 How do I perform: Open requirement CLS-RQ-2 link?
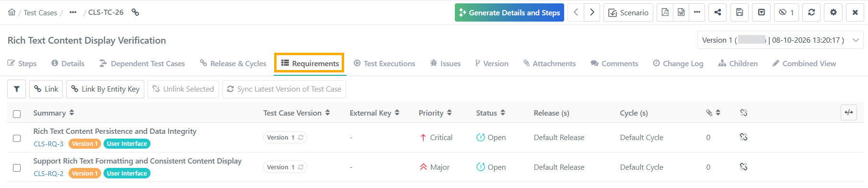click(x=48, y=174)
